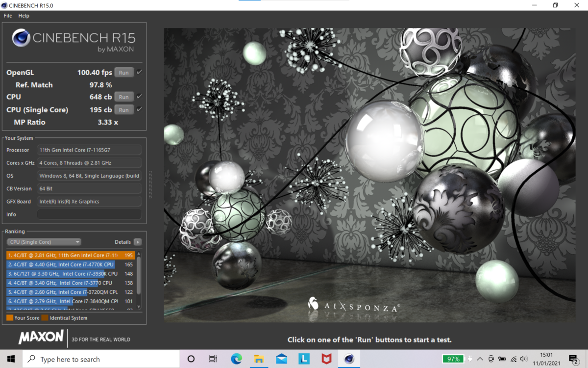Image resolution: width=588 pixels, height=368 pixels.
Task: Toggle the OpenGL test checkbox
Action: click(x=140, y=72)
